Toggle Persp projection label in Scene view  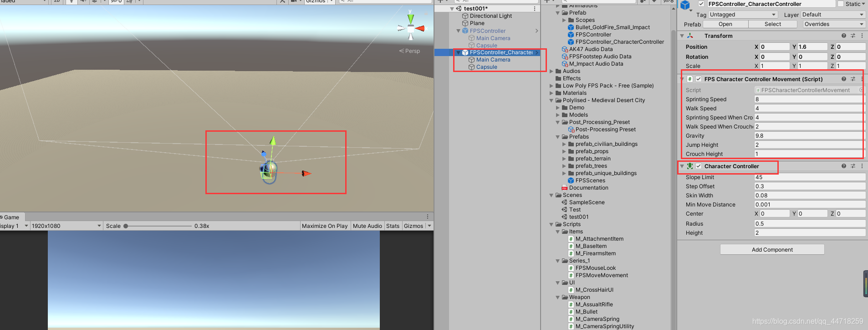tap(410, 51)
